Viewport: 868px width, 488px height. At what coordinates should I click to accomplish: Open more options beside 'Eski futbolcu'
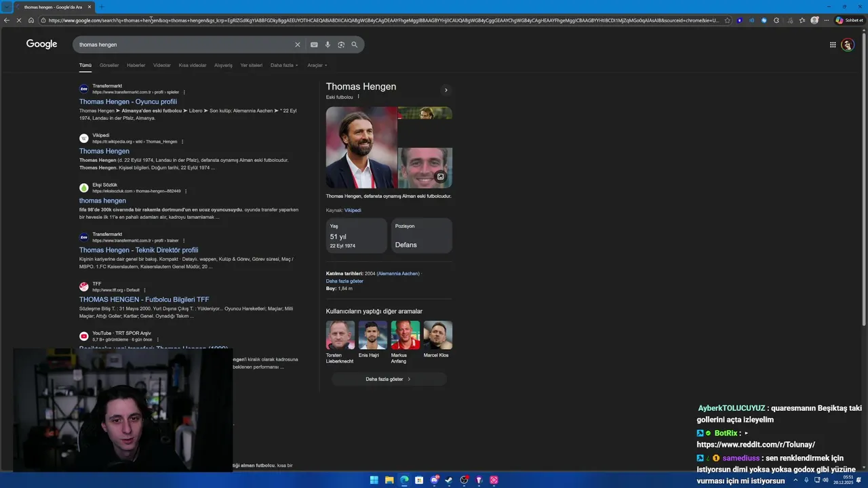(359, 97)
